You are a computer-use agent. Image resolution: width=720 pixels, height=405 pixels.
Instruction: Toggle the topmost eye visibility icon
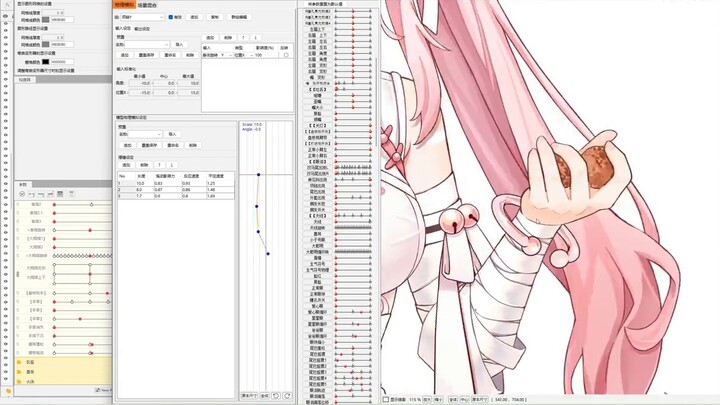(6, 17)
